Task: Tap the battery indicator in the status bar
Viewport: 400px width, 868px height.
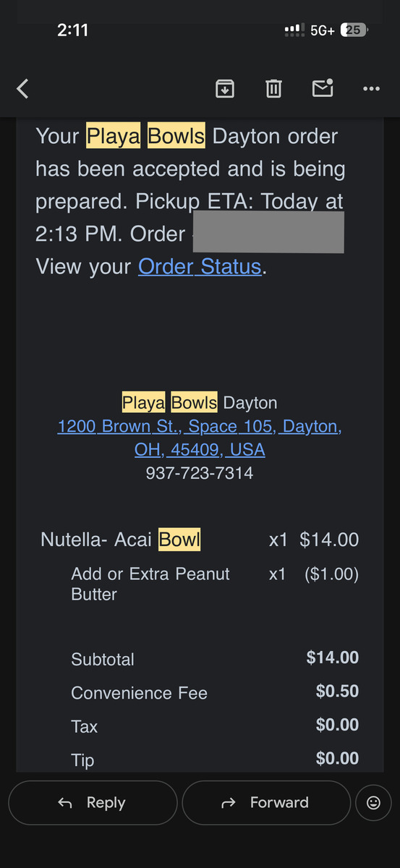Action: point(354,30)
